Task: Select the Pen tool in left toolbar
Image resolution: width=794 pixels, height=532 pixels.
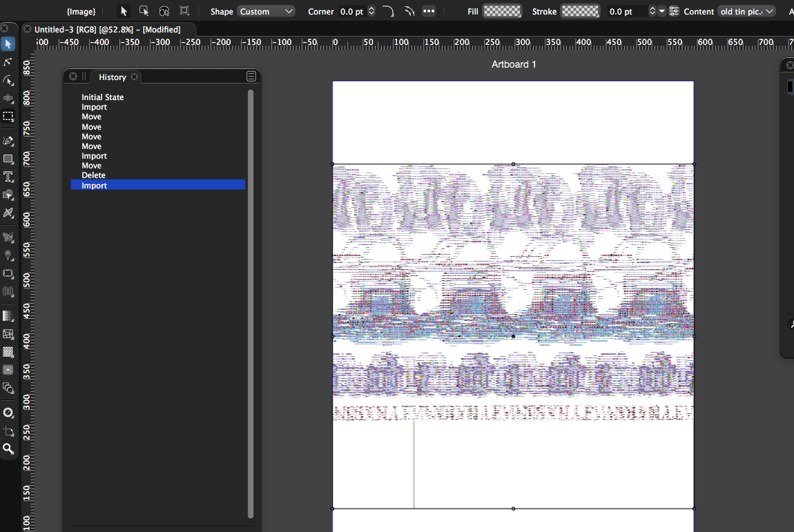Action: pos(8,141)
